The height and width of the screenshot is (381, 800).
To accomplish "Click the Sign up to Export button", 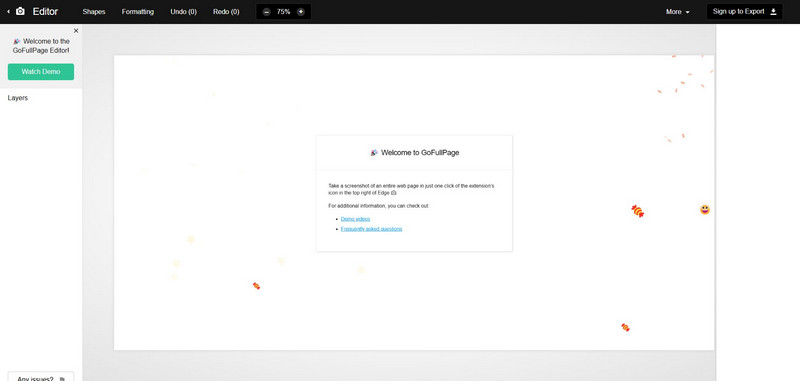I will point(744,12).
